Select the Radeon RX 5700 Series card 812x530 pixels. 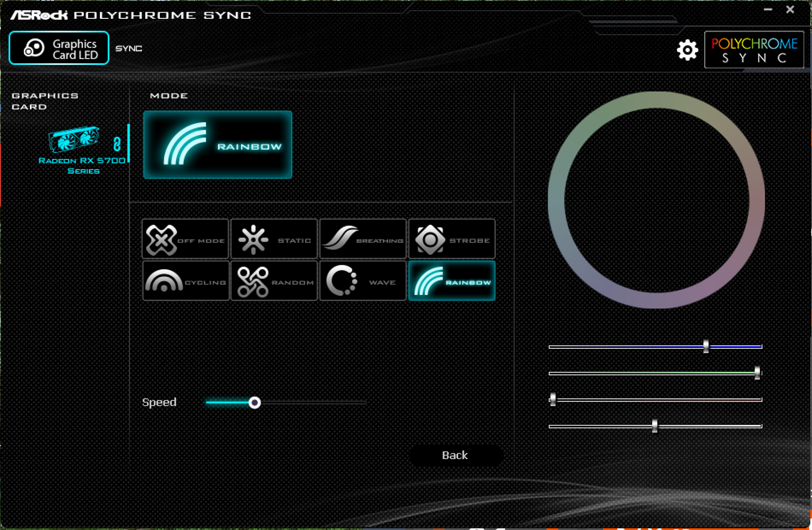tap(81, 150)
